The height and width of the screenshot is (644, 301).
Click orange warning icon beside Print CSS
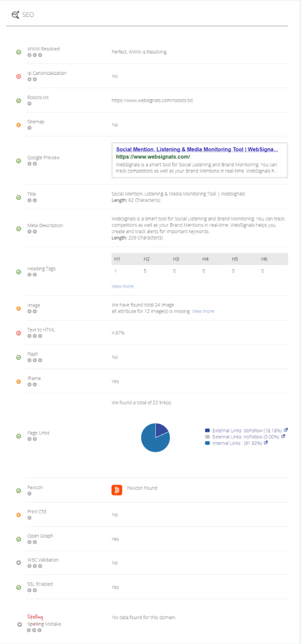click(x=18, y=514)
